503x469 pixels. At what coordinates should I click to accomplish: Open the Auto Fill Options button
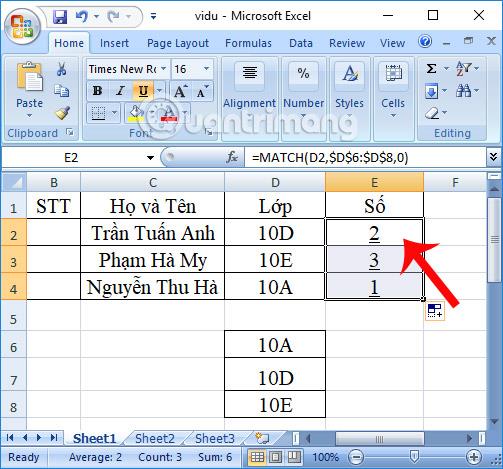click(x=435, y=311)
